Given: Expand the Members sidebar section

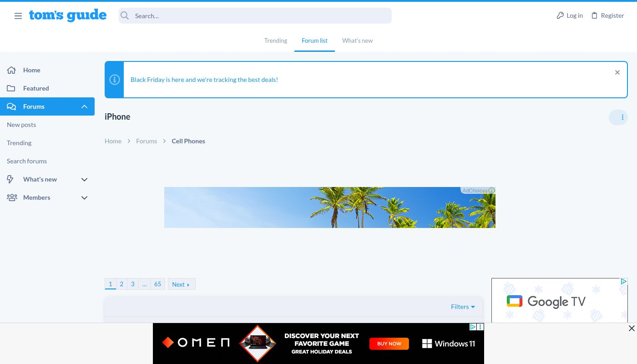Looking at the screenshot, I should pos(84,197).
